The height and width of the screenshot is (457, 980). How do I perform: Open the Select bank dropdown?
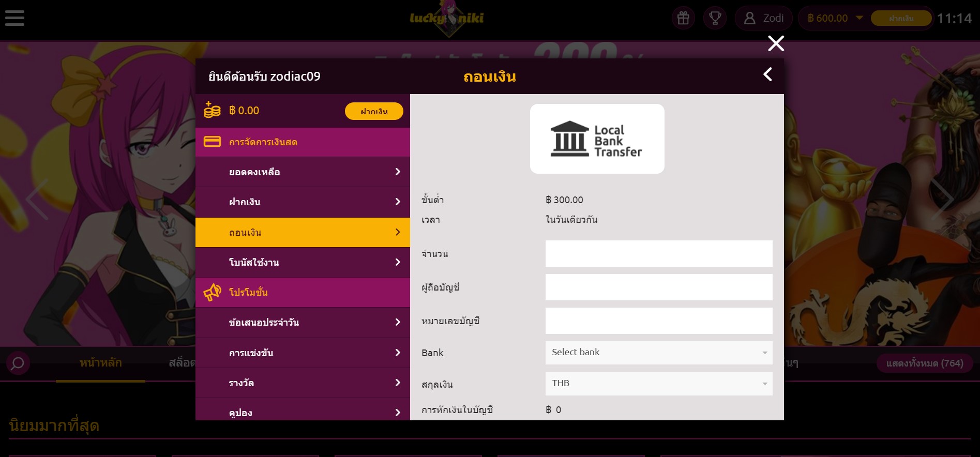(658, 353)
